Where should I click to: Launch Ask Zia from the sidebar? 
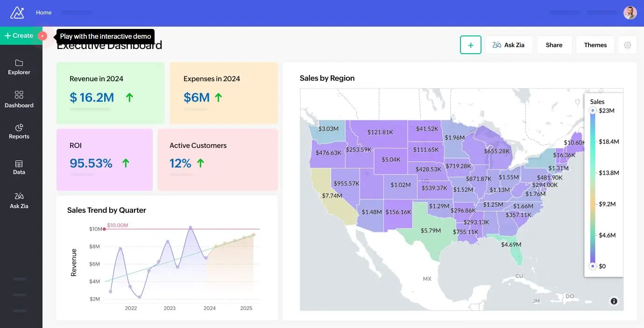click(x=19, y=200)
